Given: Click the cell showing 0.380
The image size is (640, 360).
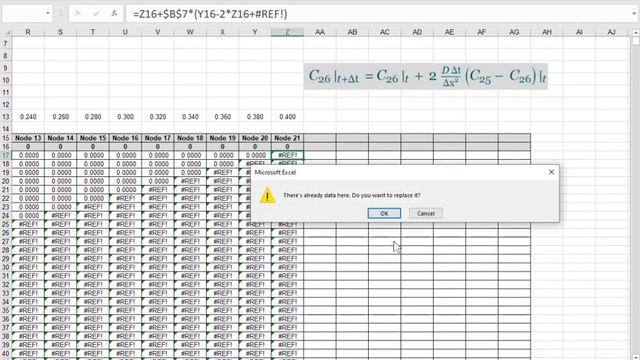Looking at the screenshot, I should 255,117.
